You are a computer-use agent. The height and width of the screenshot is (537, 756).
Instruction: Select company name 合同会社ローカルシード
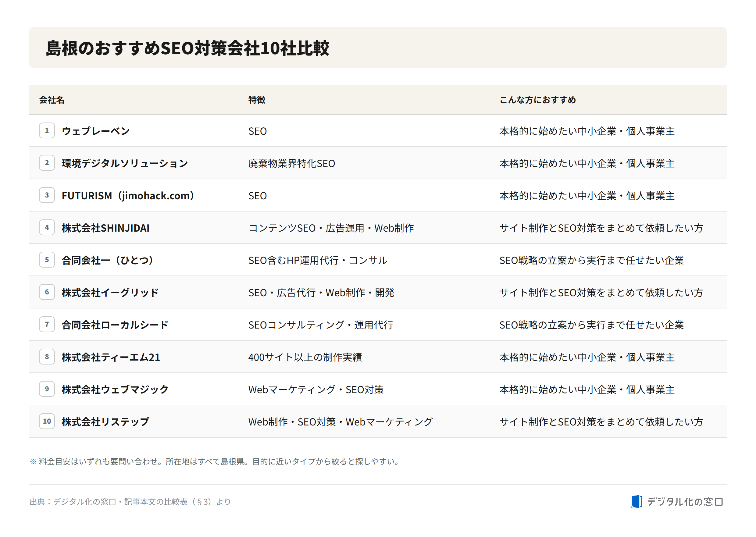point(115,325)
